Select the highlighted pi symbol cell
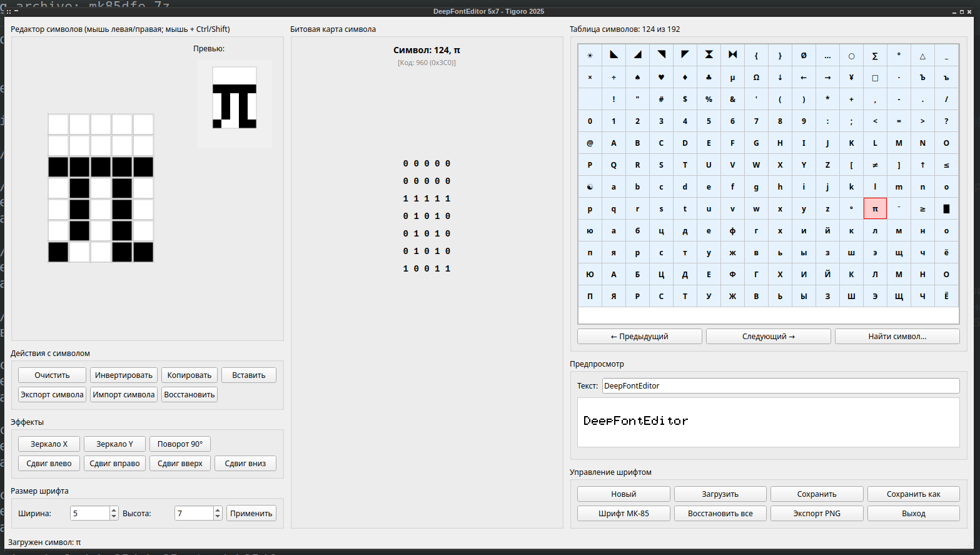Screen dimensions: 980x555 875,209
